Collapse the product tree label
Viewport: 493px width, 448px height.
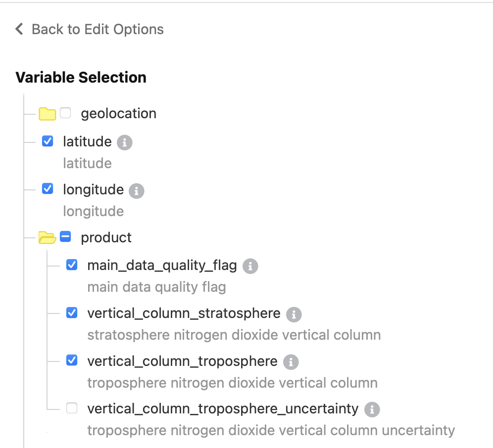point(106,237)
